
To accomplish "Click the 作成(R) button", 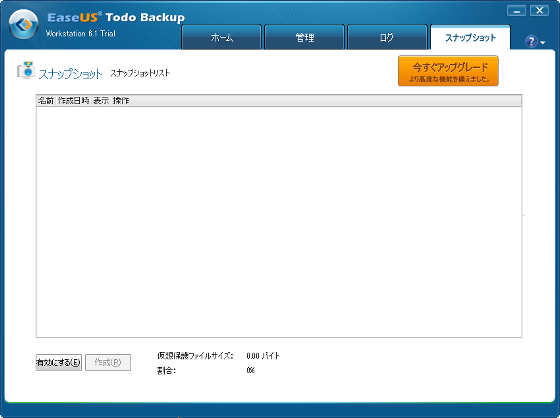I will coord(108,362).
